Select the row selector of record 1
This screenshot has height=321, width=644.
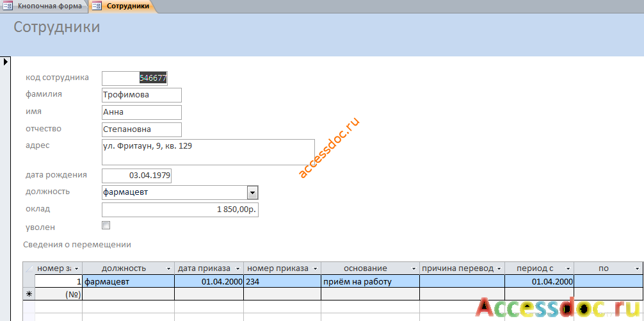point(29,281)
